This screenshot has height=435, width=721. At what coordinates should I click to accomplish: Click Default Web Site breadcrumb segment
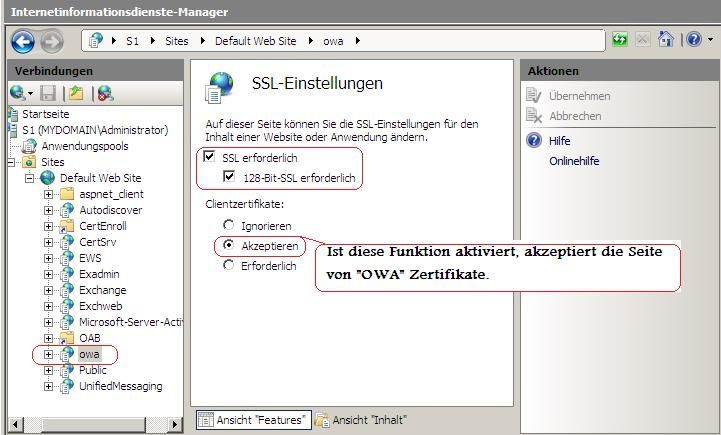(255, 41)
